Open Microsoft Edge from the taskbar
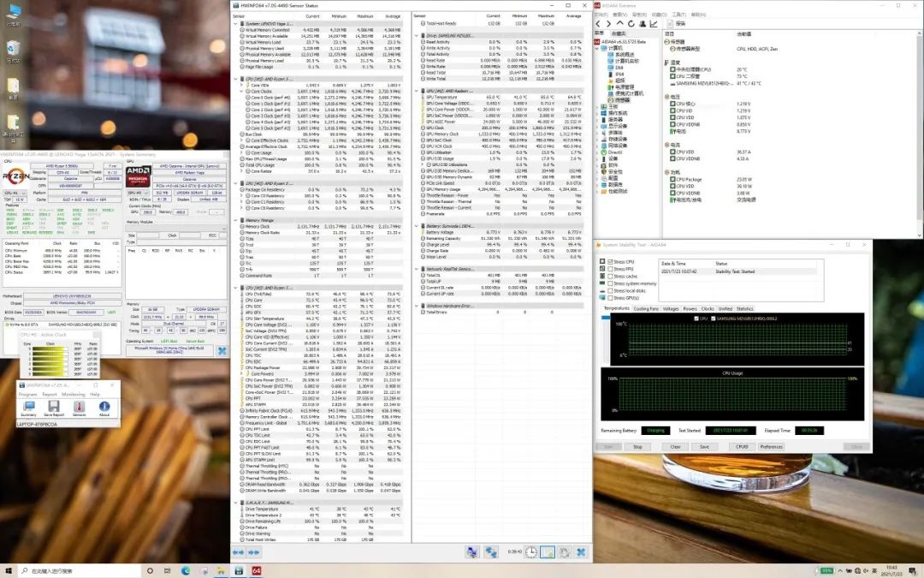This screenshot has width=924, height=578. click(x=186, y=570)
